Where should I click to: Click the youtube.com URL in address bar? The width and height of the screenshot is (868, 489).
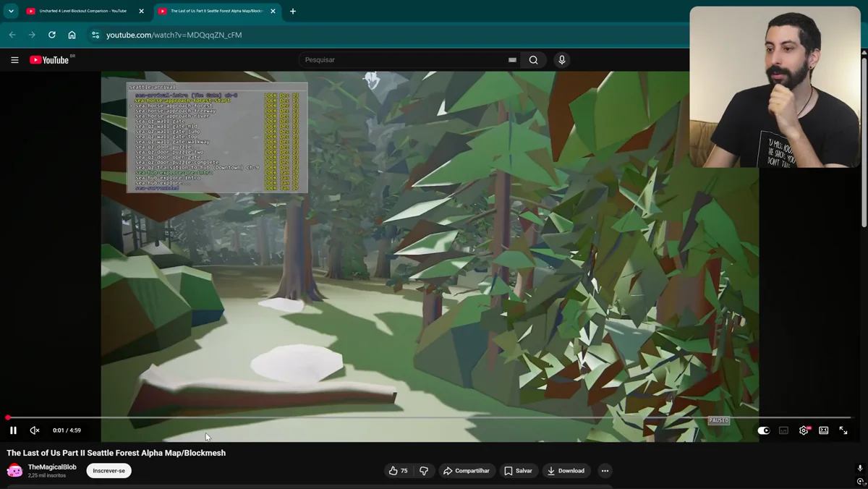click(174, 35)
